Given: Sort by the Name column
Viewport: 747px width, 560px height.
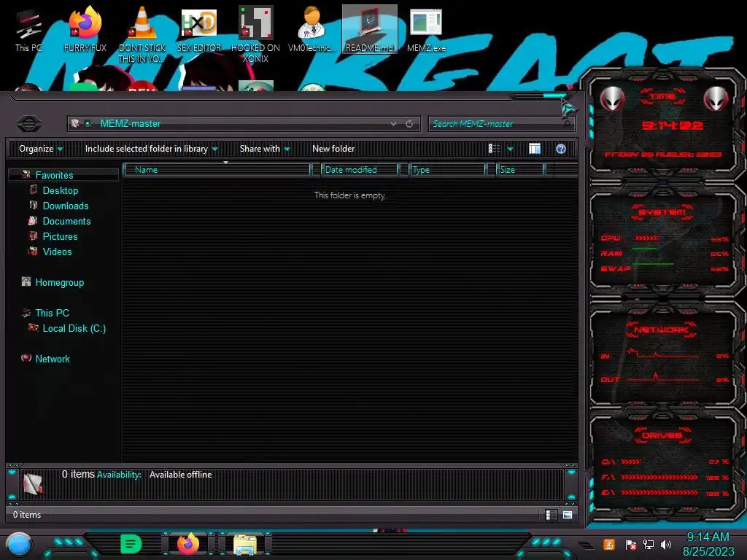Looking at the screenshot, I should (216, 169).
